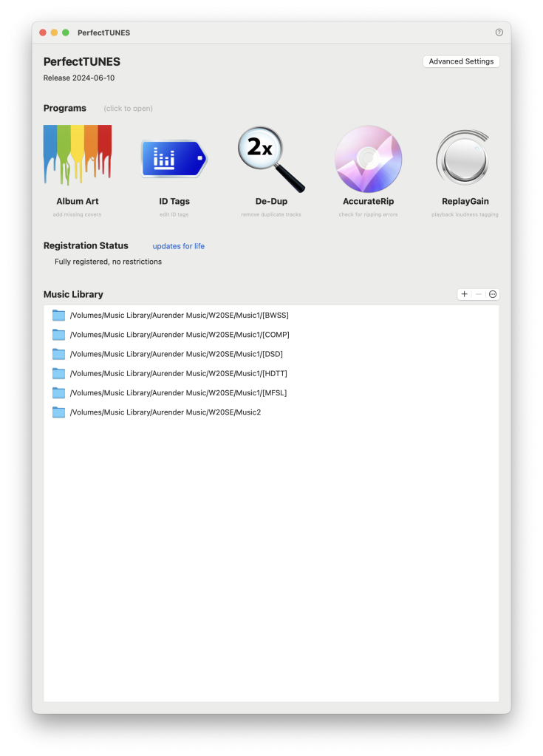Click the help question mark icon

click(499, 33)
